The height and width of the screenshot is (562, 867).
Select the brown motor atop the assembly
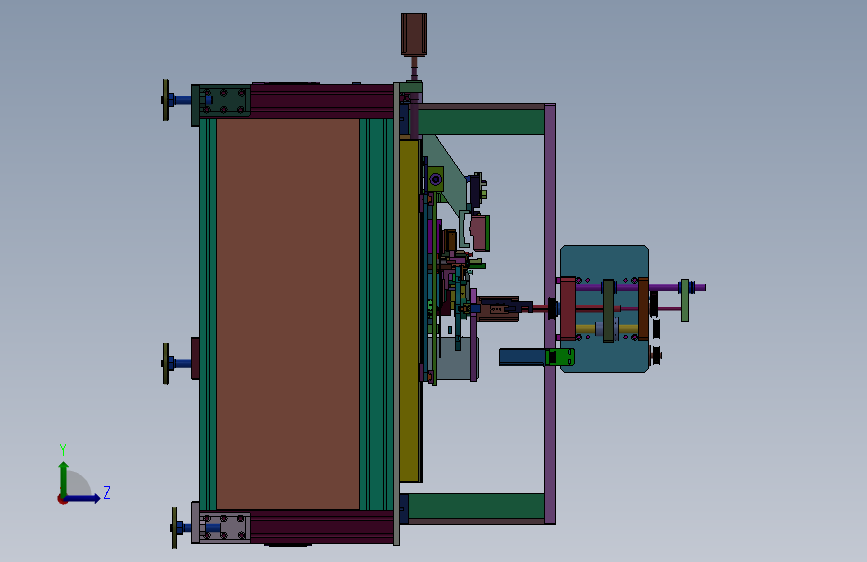pos(414,34)
